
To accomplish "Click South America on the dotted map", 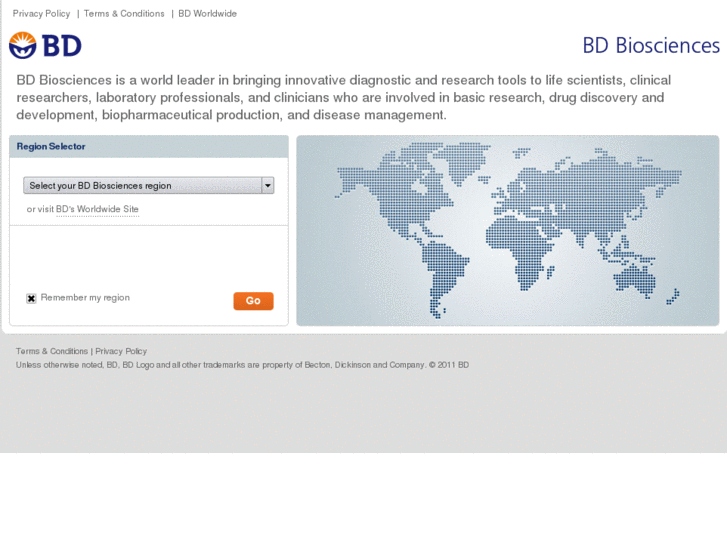I will [443, 276].
